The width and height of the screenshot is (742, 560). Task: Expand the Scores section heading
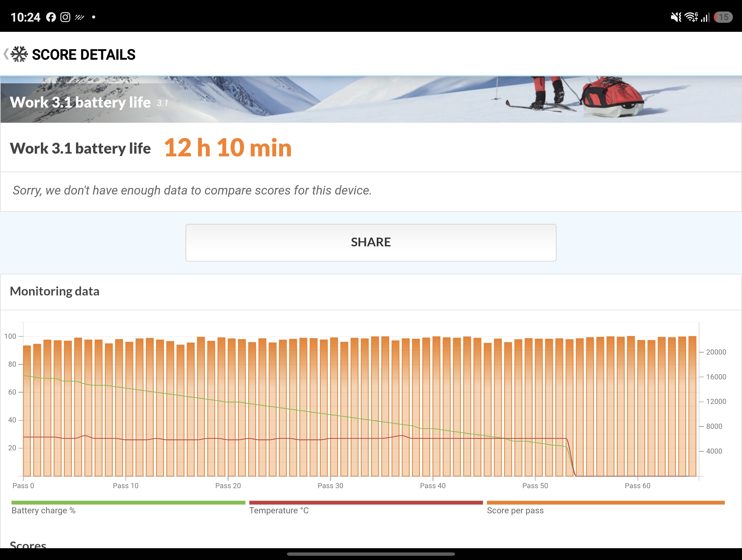click(28, 544)
